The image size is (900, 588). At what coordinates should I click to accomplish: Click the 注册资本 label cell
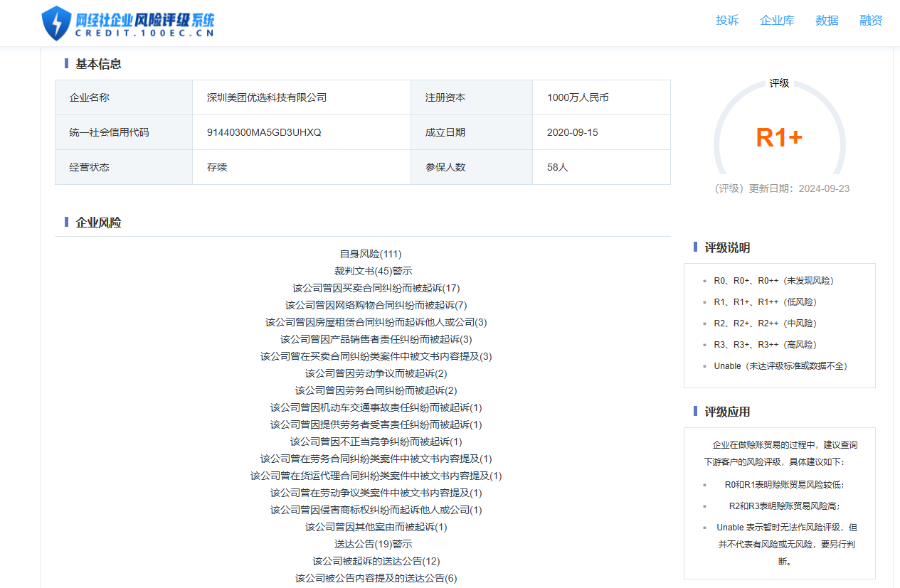click(472, 97)
